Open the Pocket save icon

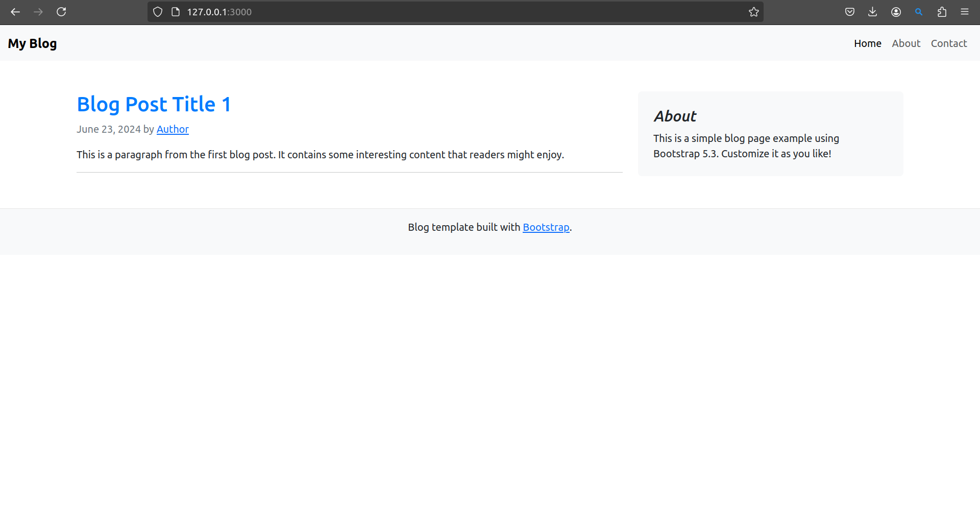coord(850,12)
